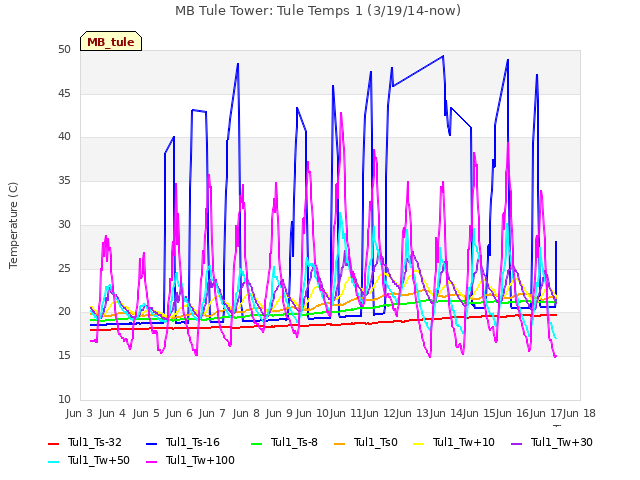Click the MB_tule label box
Screen dimensions: 640x480
pos(111,41)
